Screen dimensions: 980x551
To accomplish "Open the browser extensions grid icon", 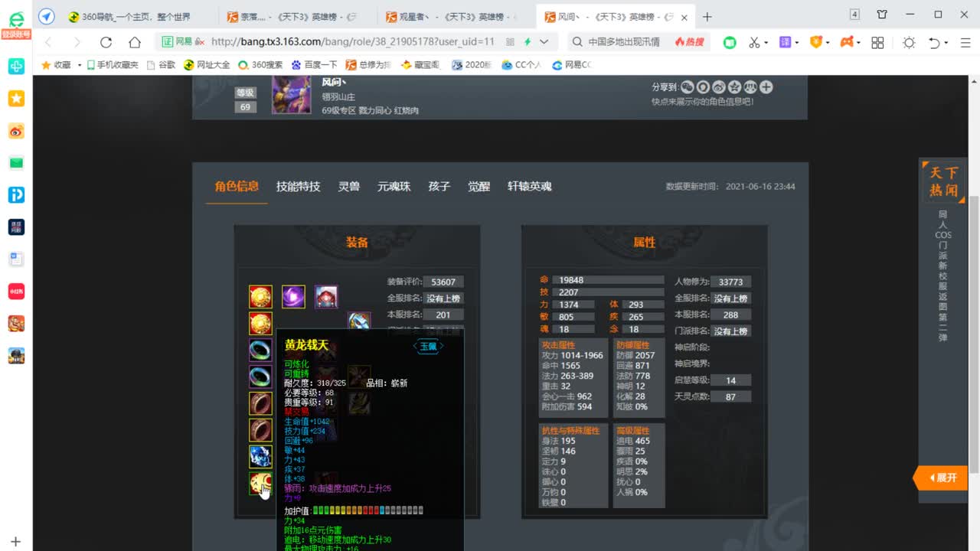I will 878,42.
